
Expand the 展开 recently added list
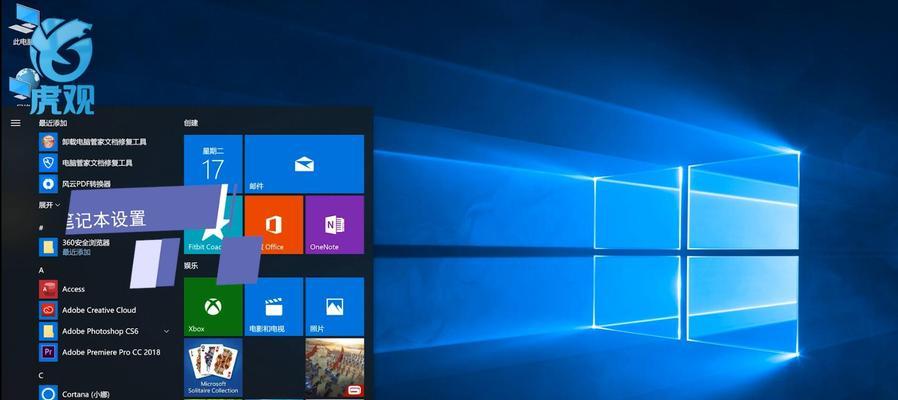click(49, 205)
